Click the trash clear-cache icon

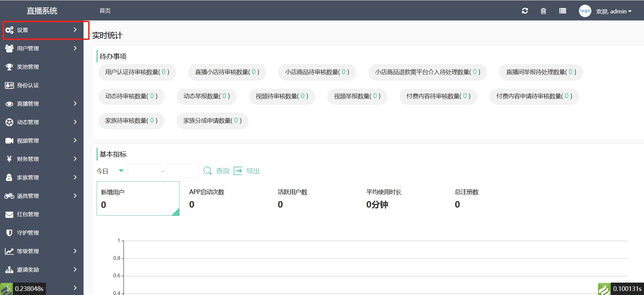coord(543,11)
